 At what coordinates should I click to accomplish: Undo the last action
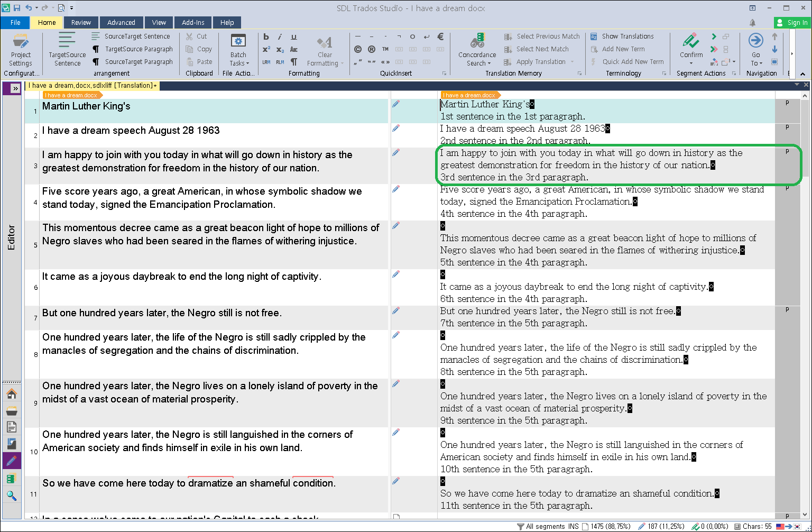click(29, 8)
